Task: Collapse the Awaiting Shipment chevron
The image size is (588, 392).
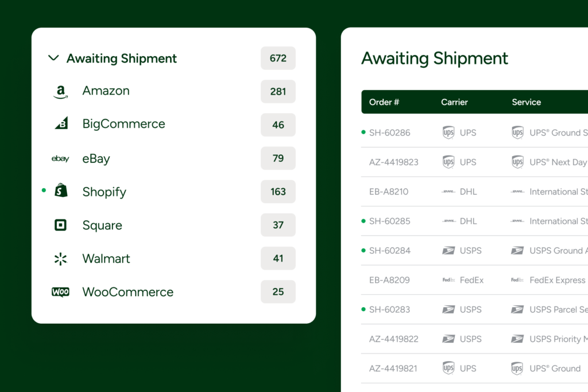Action: [x=53, y=58]
